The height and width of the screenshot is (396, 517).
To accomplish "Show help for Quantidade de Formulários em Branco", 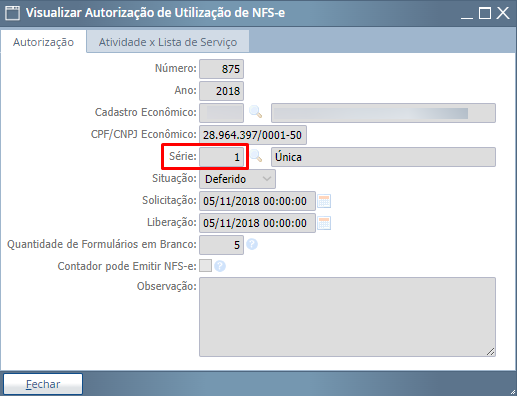I will coord(252,244).
